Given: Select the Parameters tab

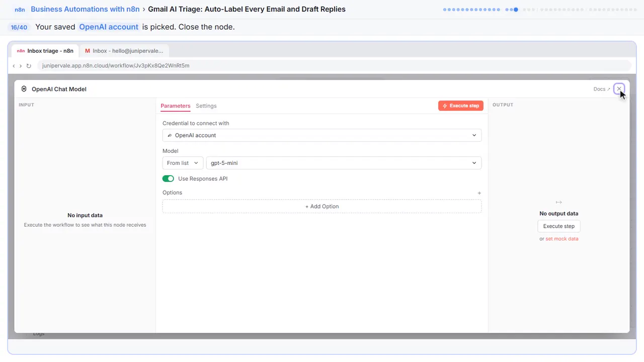Looking at the screenshot, I should [176, 106].
